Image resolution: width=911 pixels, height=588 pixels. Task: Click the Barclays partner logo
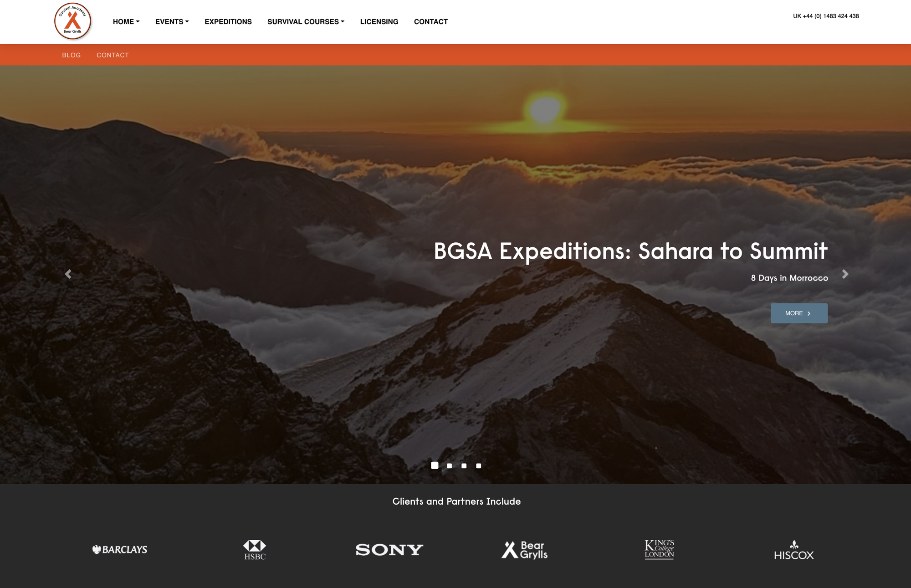[120, 550]
